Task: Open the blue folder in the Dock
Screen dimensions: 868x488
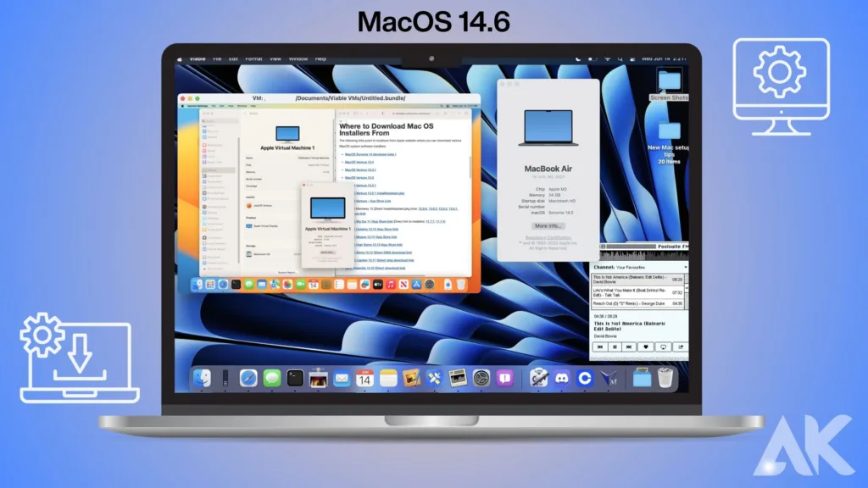Action: [642, 379]
